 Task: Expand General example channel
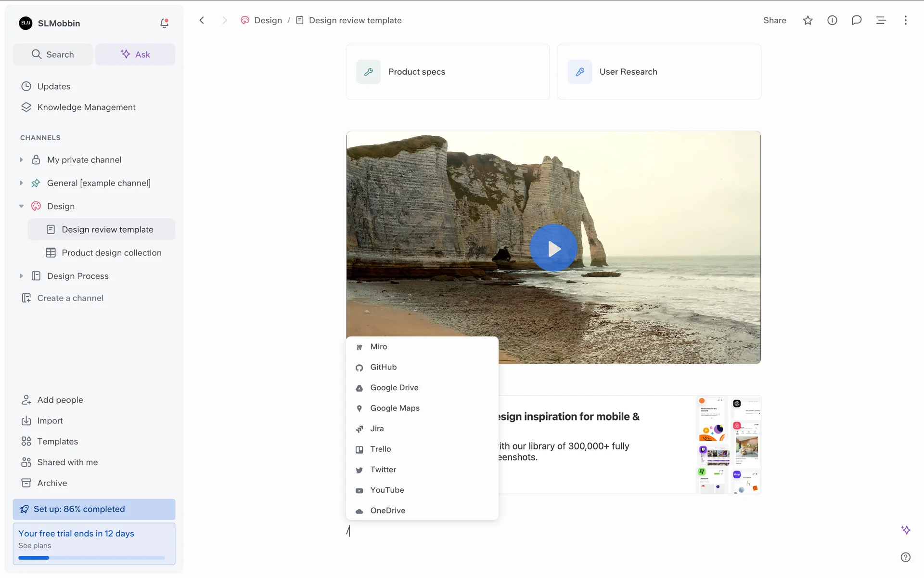click(x=21, y=183)
